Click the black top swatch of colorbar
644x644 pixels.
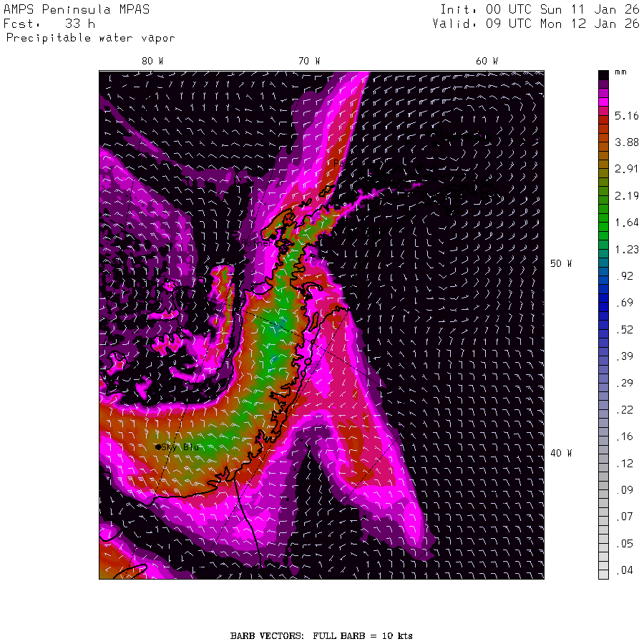(603, 74)
